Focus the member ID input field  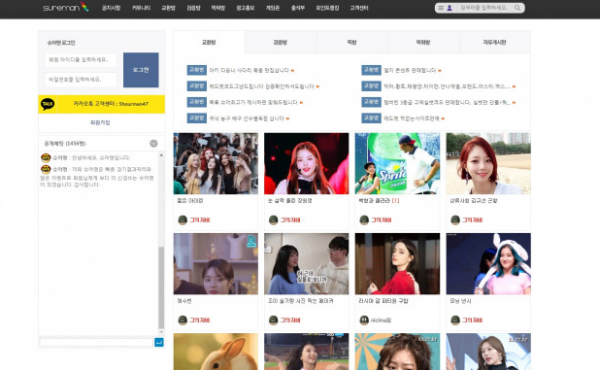pos(81,60)
